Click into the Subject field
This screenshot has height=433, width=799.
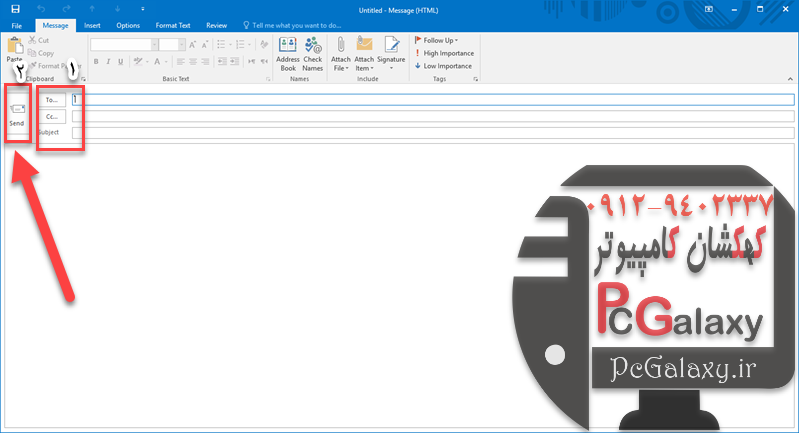(400, 132)
